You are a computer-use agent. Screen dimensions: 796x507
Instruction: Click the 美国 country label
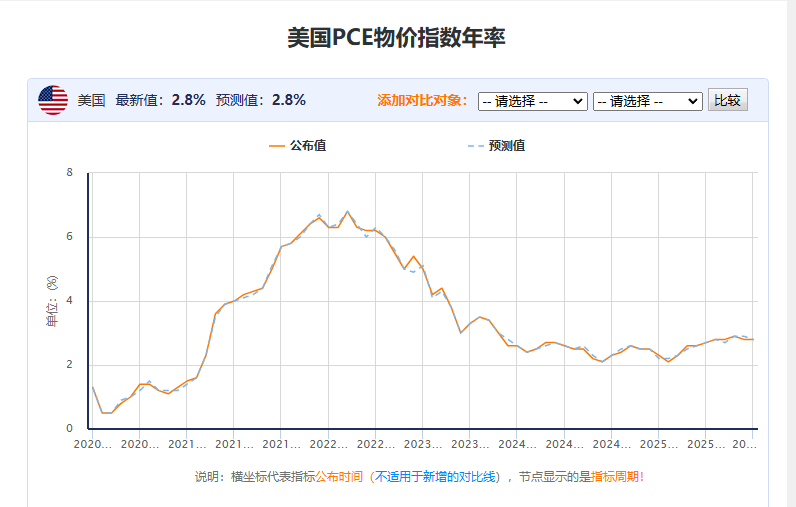coord(91,100)
